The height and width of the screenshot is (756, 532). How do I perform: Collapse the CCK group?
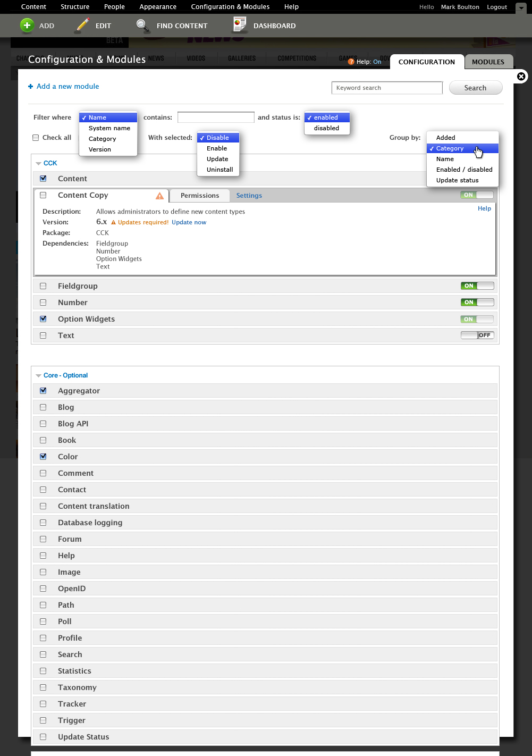tap(38, 164)
